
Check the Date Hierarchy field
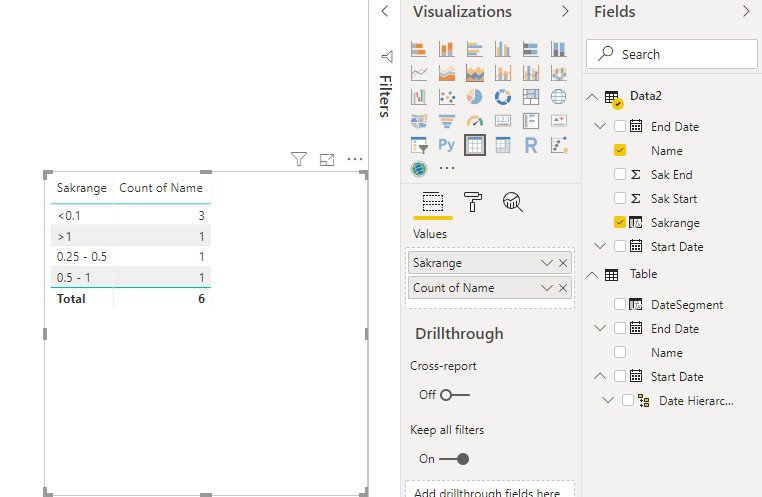pyautogui.click(x=628, y=400)
